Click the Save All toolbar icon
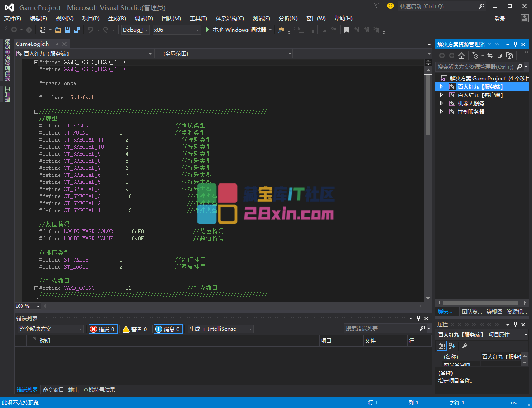The height and width of the screenshot is (408, 532). [77, 30]
